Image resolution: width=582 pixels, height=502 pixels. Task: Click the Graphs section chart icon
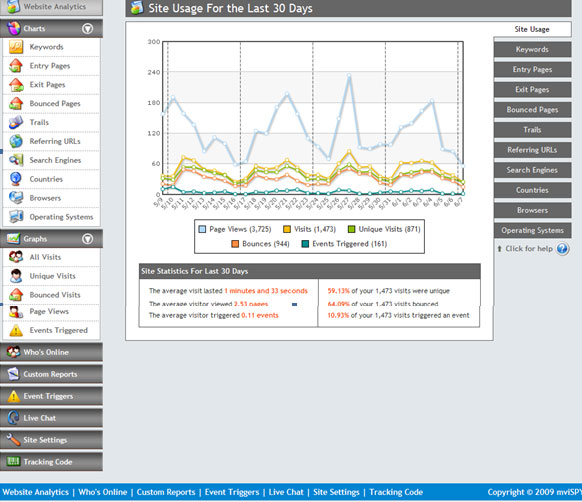pos(13,239)
